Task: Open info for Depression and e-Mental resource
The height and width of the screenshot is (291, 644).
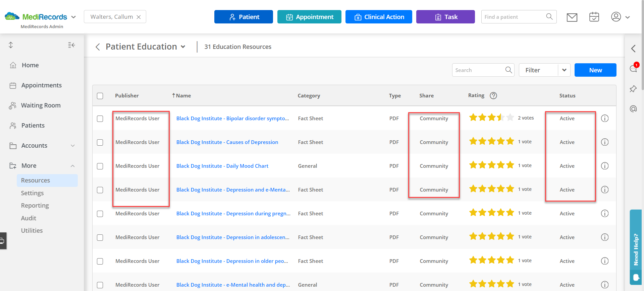Action: coord(605,190)
